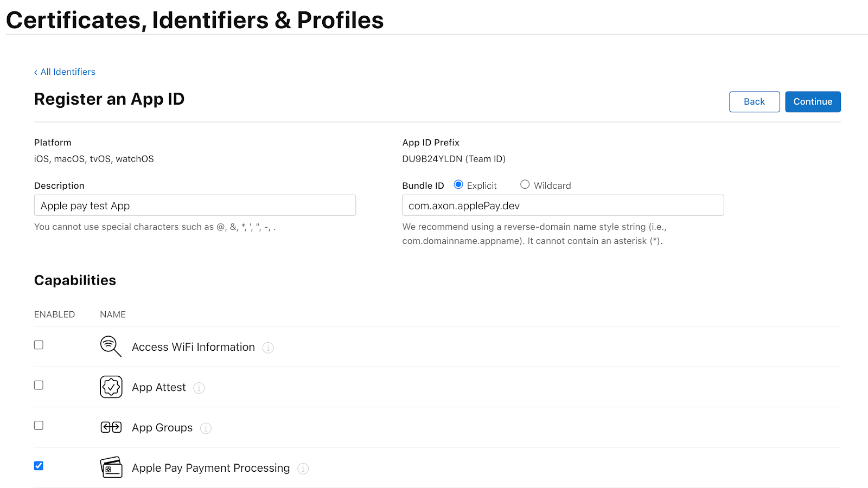Select the Wildcard Bundle ID option
This screenshot has width=868, height=488.
[525, 184]
